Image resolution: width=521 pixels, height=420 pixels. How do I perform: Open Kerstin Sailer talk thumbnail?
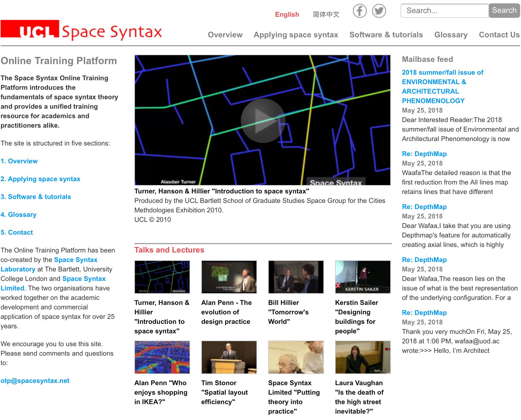click(363, 277)
